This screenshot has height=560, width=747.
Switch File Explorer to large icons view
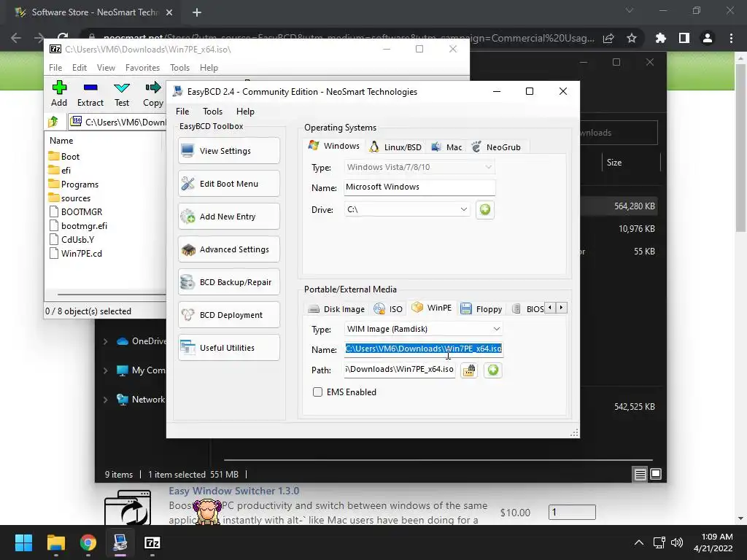[x=656, y=474]
